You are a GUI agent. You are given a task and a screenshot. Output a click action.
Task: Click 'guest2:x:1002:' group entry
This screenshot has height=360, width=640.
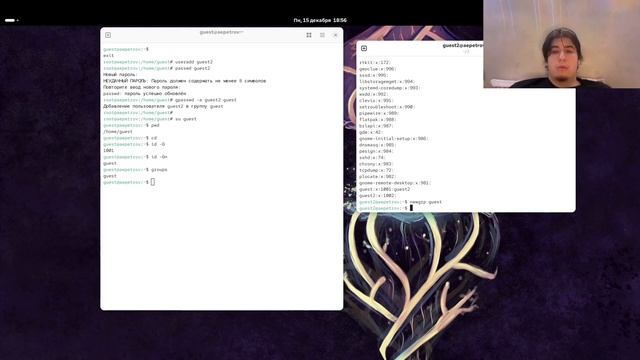pos(378,196)
